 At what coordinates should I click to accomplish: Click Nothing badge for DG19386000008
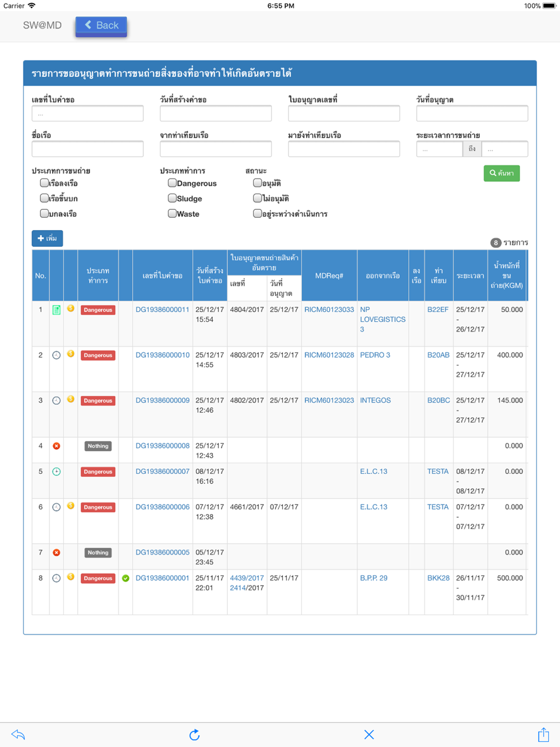98,446
